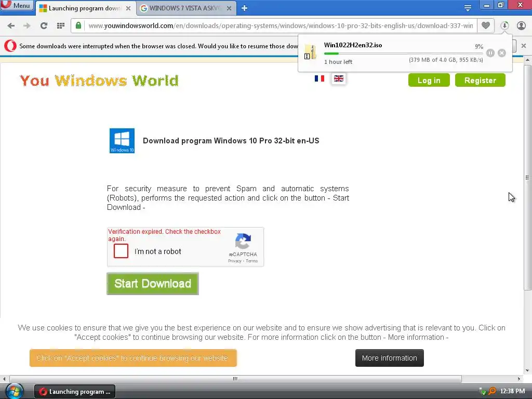Click the horizontal scrollbar thumb
This screenshot has width=532, height=399.
[235, 379]
